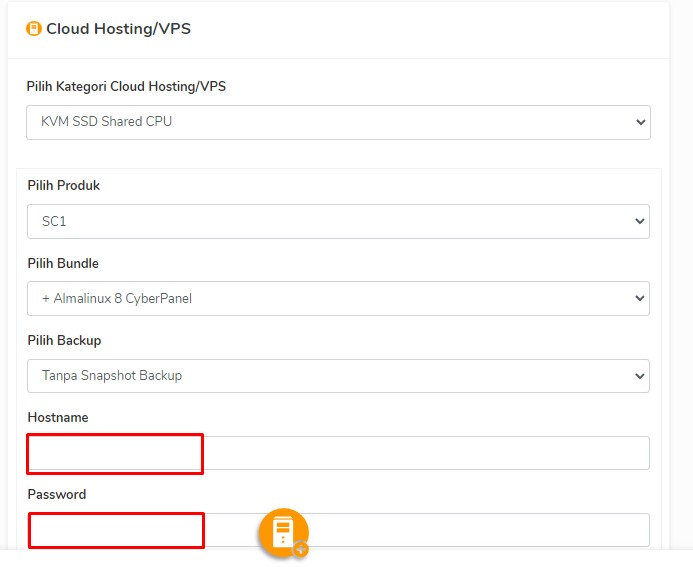Click the chevron arrow on the Pilih Bundle selector
Image resolution: width=693 pixels, height=567 pixels.
640,299
